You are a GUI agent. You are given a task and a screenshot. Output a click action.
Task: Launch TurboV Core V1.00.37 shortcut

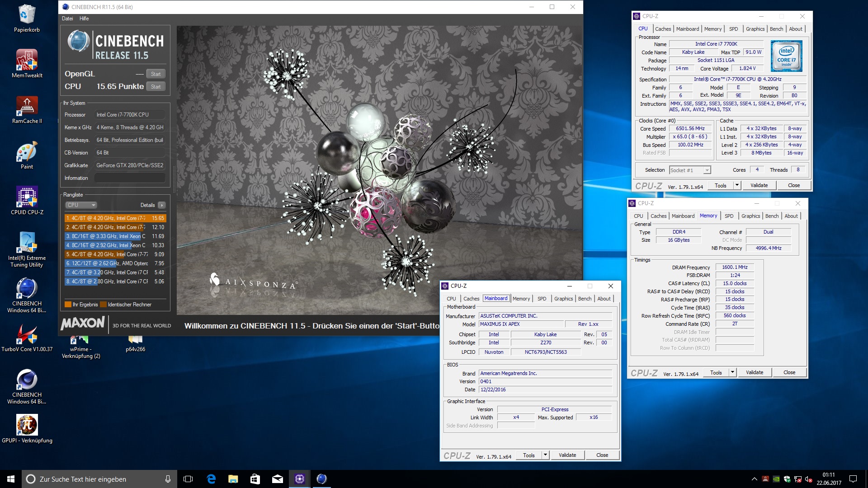tap(27, 338)
